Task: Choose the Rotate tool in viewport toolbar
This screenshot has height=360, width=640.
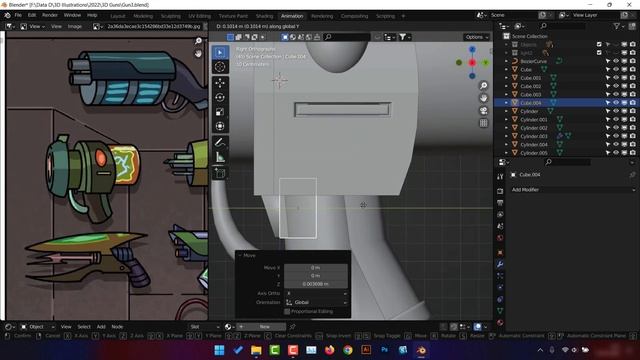Action: (220, 97)
